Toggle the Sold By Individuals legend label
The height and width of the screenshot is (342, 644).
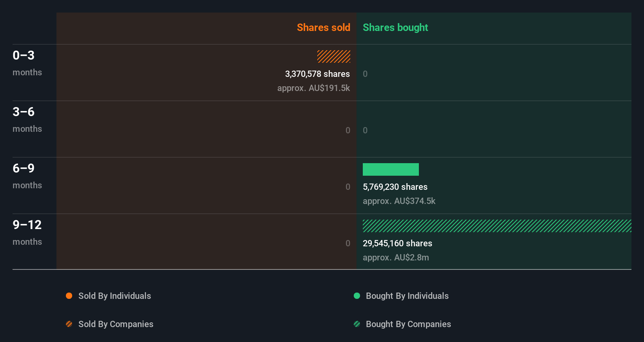[115, 296]
